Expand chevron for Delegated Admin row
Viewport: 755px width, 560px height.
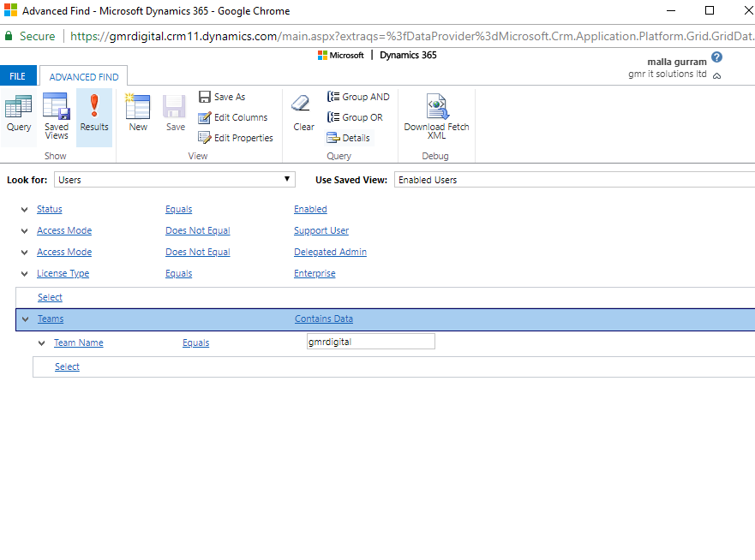pos(25,252)
